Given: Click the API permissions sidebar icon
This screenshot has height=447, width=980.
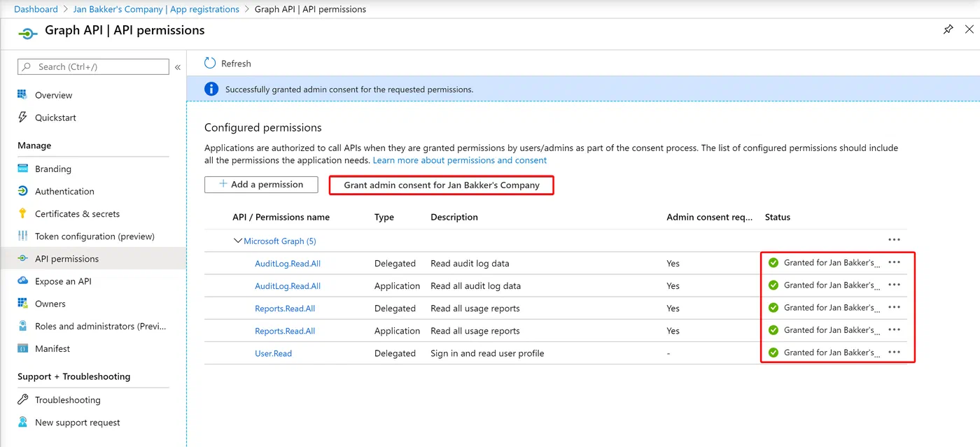Looking at the screenshot, I should [22, 258].
